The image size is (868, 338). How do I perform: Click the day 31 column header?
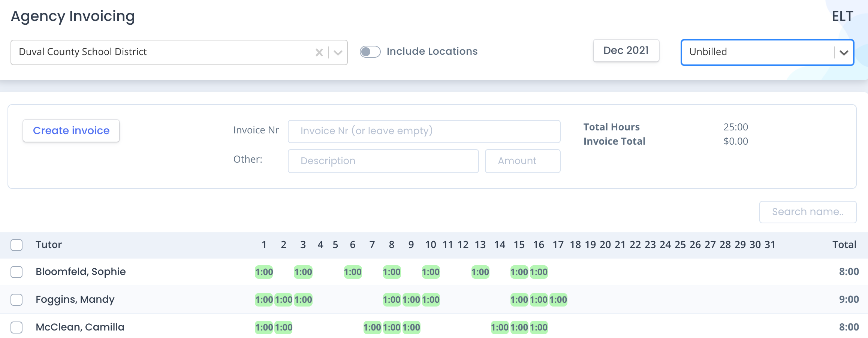(770, 245)
